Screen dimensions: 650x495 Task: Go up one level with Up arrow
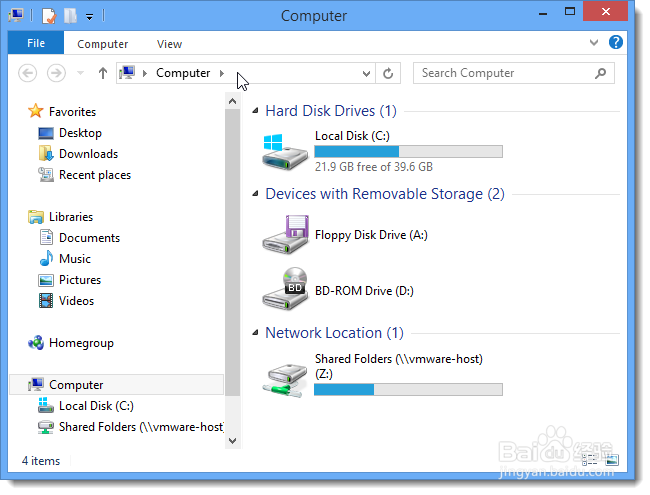coord(103,73)
